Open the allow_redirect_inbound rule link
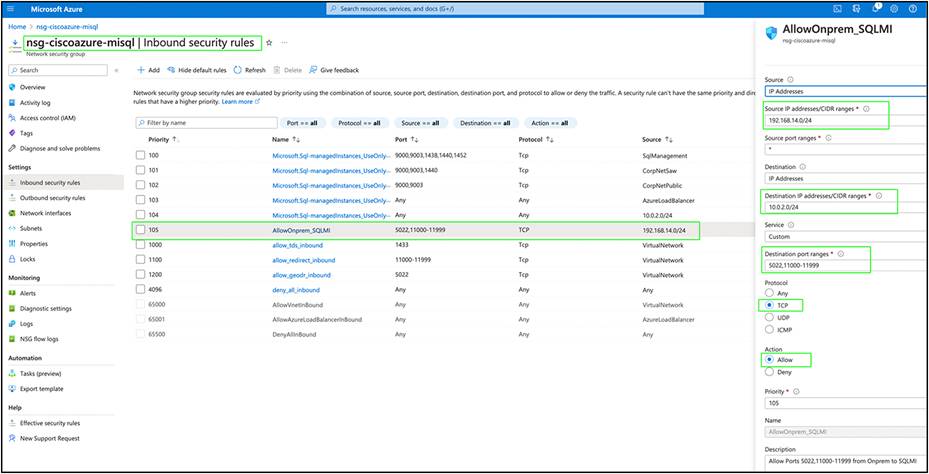The width and height of the screenshot is (929, 474). [x=303, y=260]
